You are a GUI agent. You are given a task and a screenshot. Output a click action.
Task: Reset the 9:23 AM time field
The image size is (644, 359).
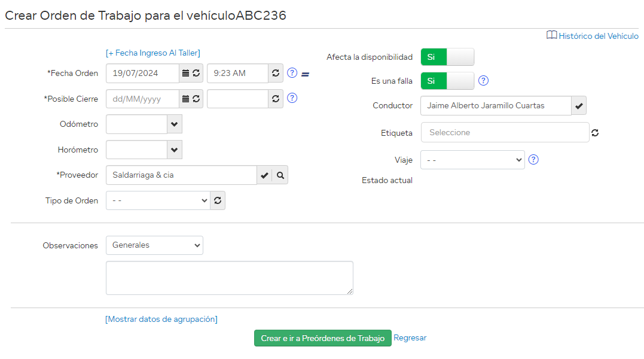coord(275,73)
